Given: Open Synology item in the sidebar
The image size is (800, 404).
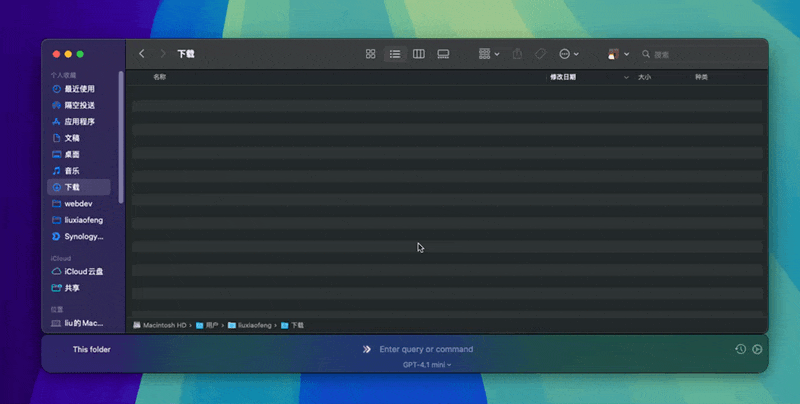Looking at the screenshot, I should pyautogui.click(x=79, y=236).
